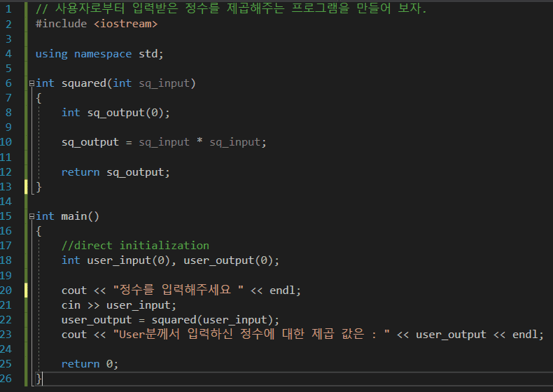The width and height of the screenshot is (553, 392).
Task: Click line number 26 in gutter
Action: 6,378
